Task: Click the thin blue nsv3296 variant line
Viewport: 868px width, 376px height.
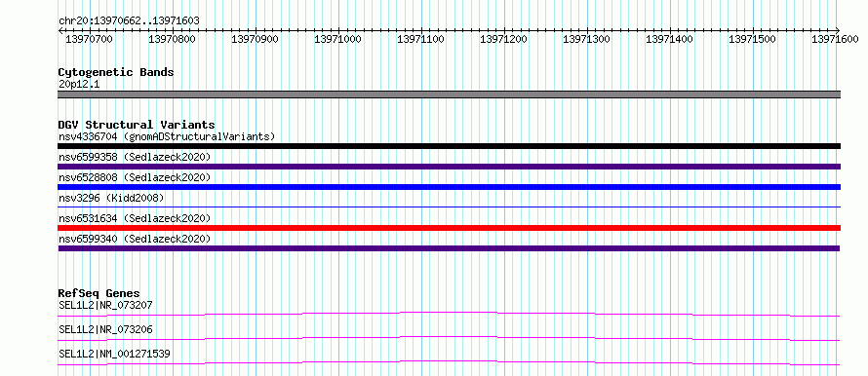Action: pos(449,207)
